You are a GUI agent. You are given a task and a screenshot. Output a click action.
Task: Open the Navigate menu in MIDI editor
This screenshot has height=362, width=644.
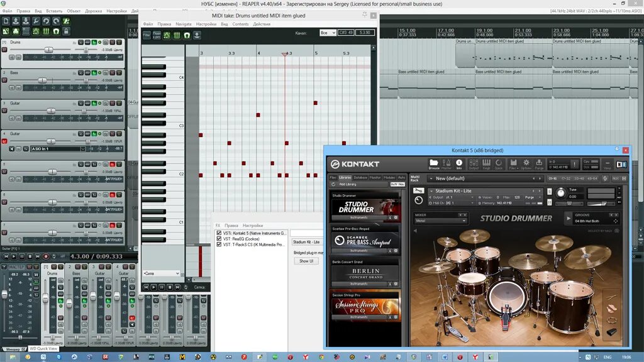tap(184, 25)
